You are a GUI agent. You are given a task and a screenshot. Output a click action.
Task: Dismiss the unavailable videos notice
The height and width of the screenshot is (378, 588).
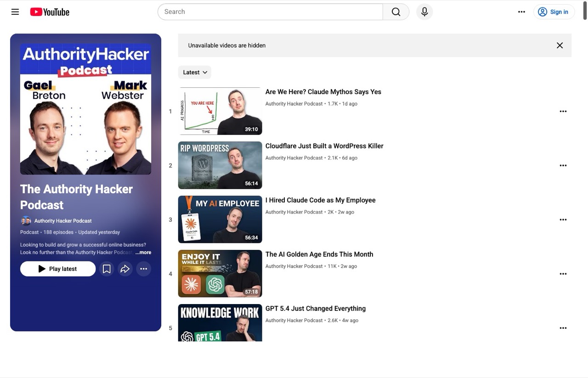pyautogui.click(x=560, y=45)
